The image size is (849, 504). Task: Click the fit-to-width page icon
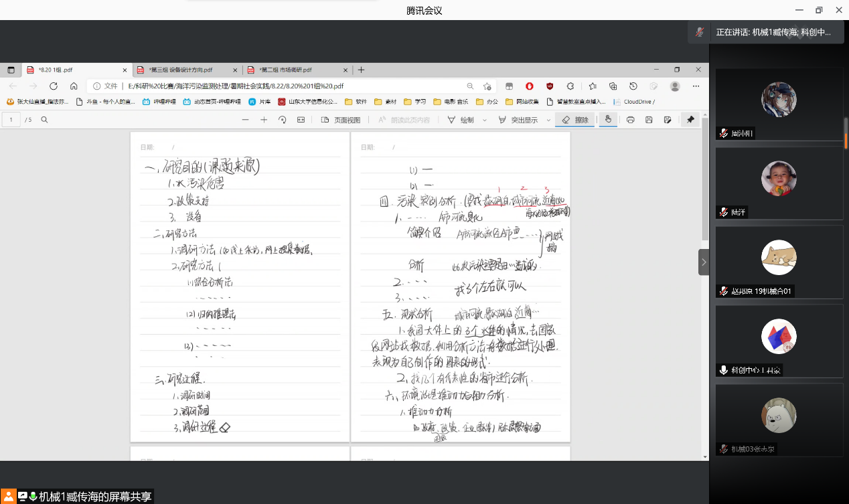(301, 120)
